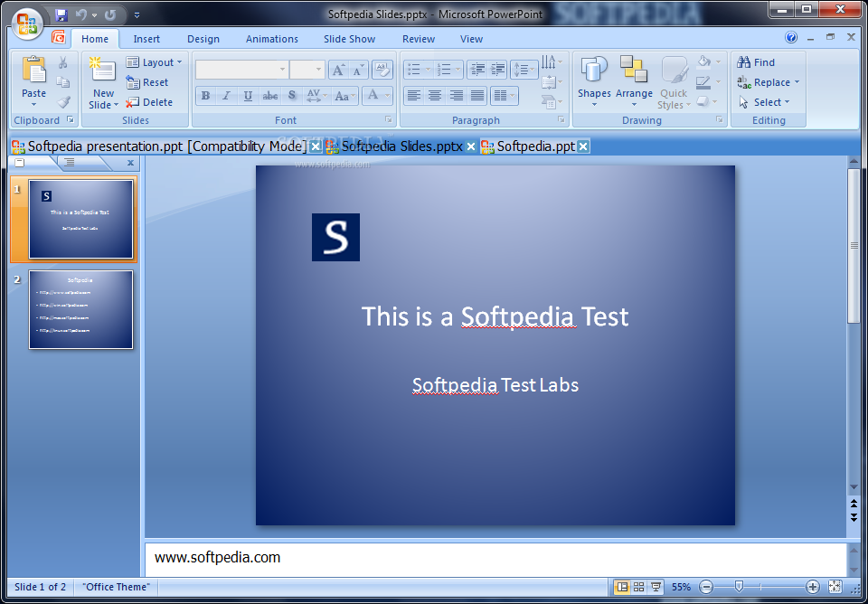
Task: Toggle Text Shadow formatting
Action: [x=292, y=96]
